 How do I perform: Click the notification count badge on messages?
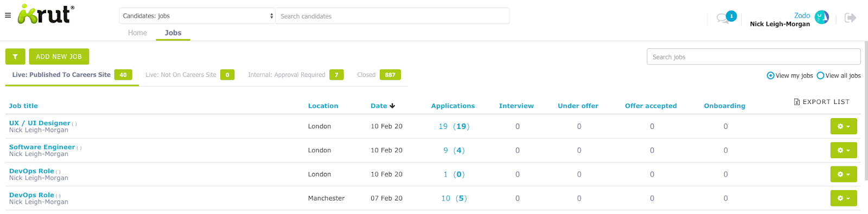[731, 16]
